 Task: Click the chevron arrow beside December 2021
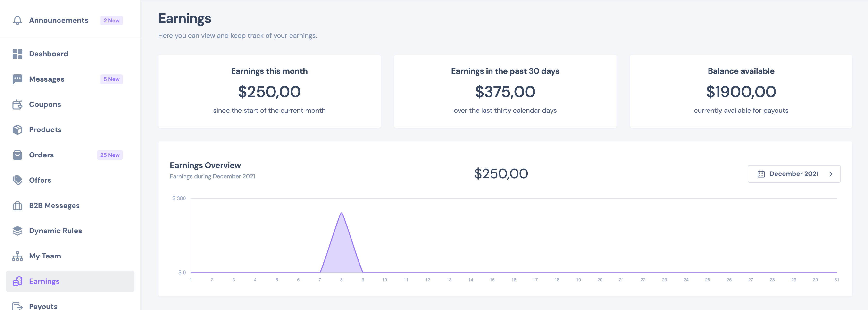[831, 174]
